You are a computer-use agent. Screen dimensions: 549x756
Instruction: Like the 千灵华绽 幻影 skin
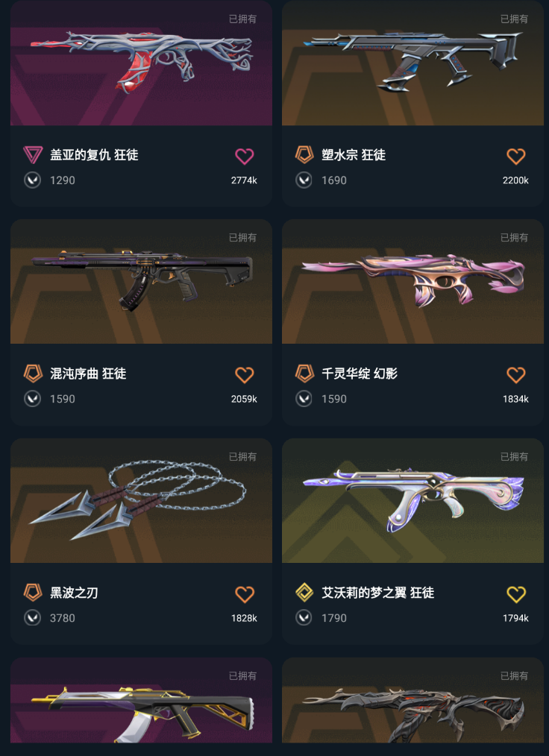click(515, 374)
